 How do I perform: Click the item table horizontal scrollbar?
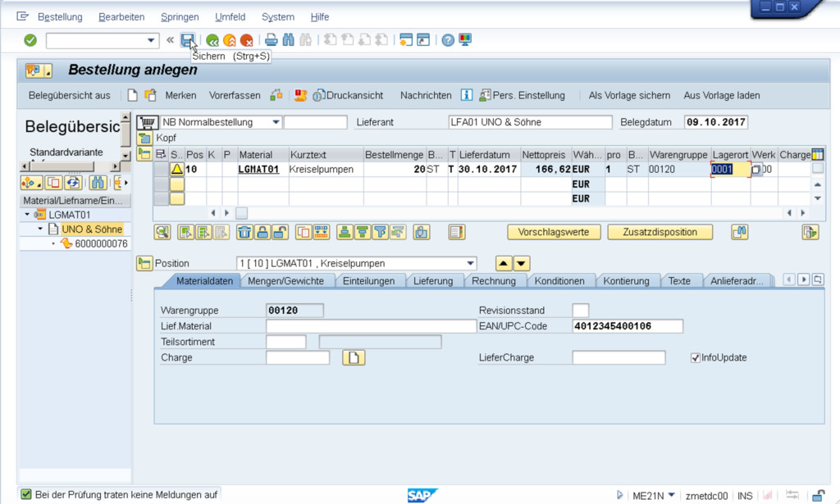tap(509, 213)
